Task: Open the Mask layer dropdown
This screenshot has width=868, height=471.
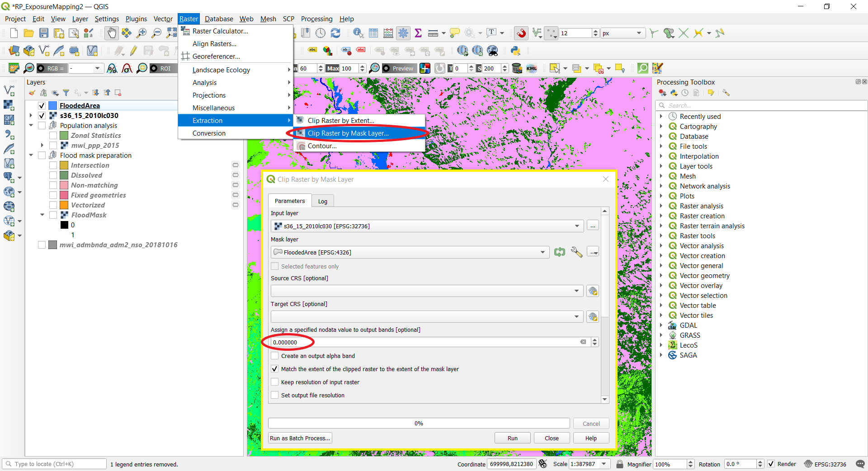Action: (542, 252)
